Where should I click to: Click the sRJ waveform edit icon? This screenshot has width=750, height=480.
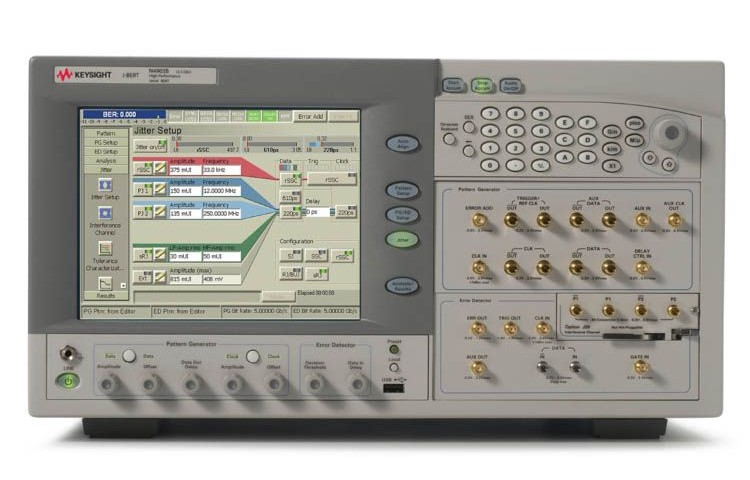click(x=159, y=256)
